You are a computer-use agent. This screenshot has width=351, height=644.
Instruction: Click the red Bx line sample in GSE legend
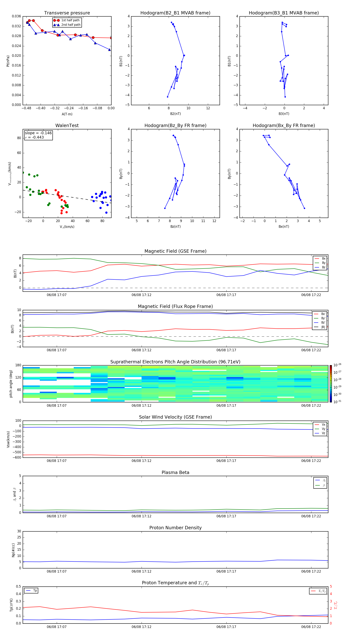[316, 259]
